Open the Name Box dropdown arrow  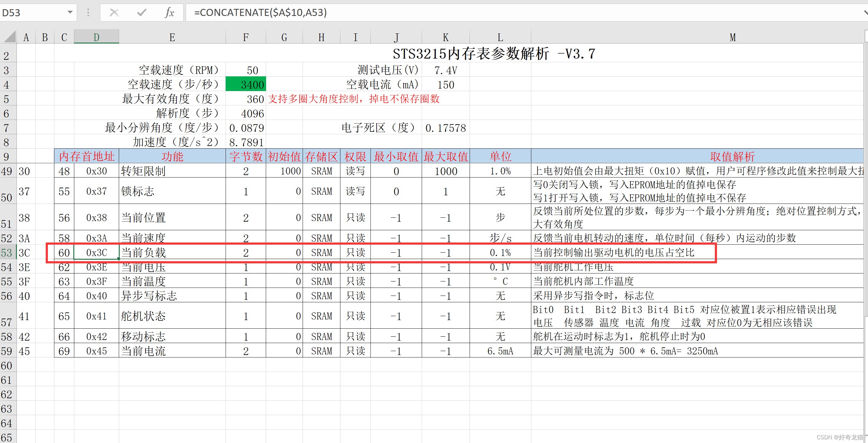coord(70,13)
